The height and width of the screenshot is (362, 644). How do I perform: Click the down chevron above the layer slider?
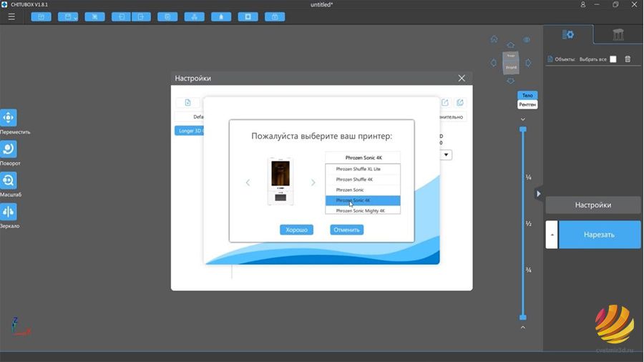[523, 119]
